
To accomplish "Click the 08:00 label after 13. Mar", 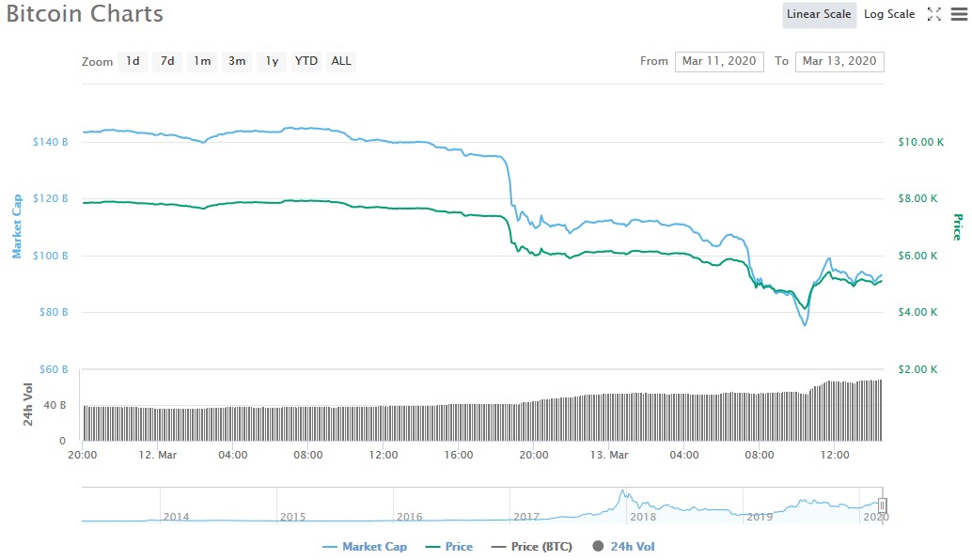I will coord(760,455).
